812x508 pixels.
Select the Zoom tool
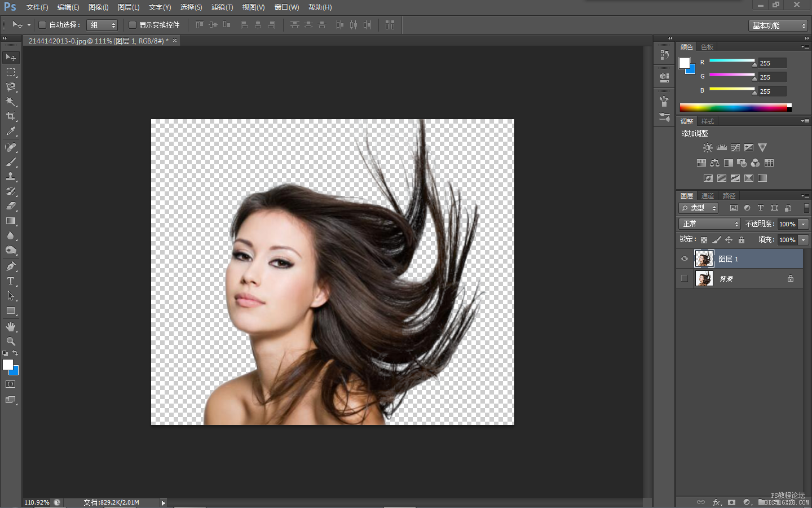coord(11,341)
